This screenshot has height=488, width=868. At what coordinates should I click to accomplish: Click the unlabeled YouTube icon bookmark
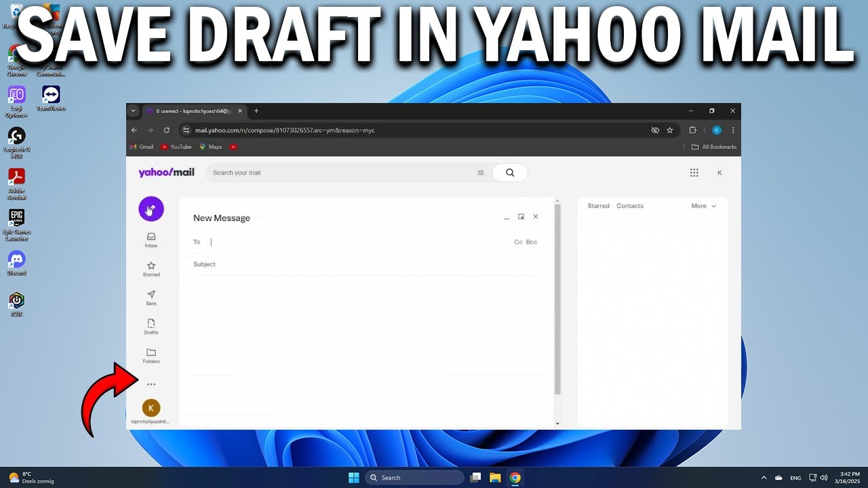pyautogui.click(x=233, y=147)
